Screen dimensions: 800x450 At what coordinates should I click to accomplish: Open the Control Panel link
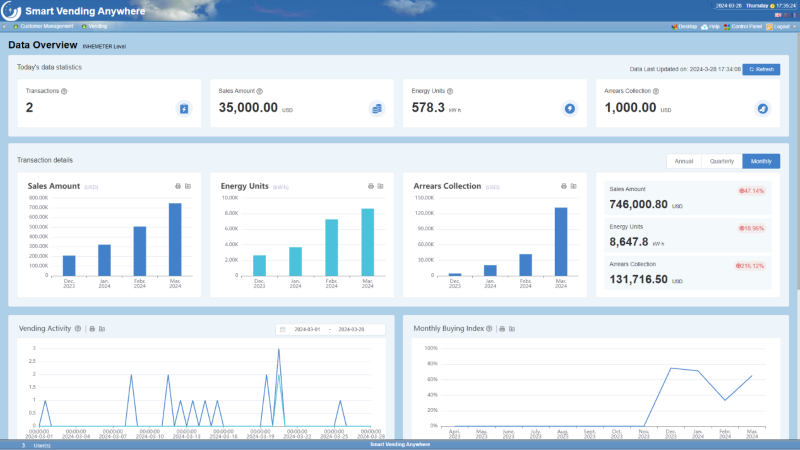(743, 27)
